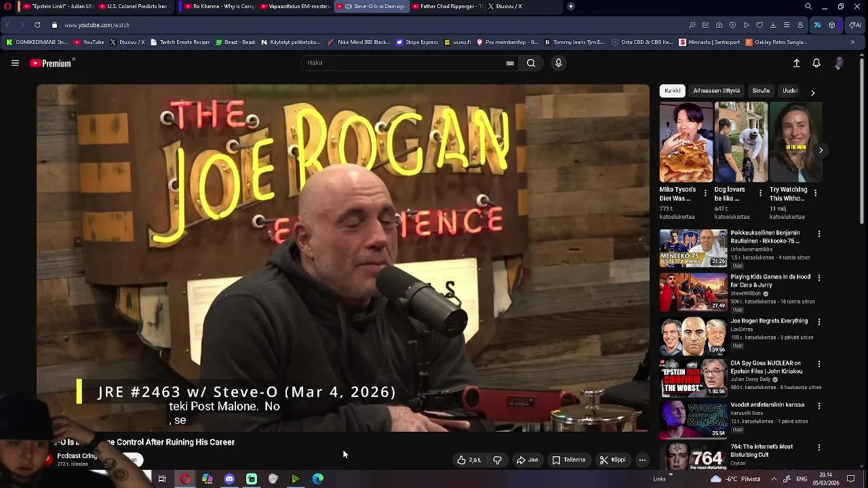Open a new browser tab

[571, 6]
